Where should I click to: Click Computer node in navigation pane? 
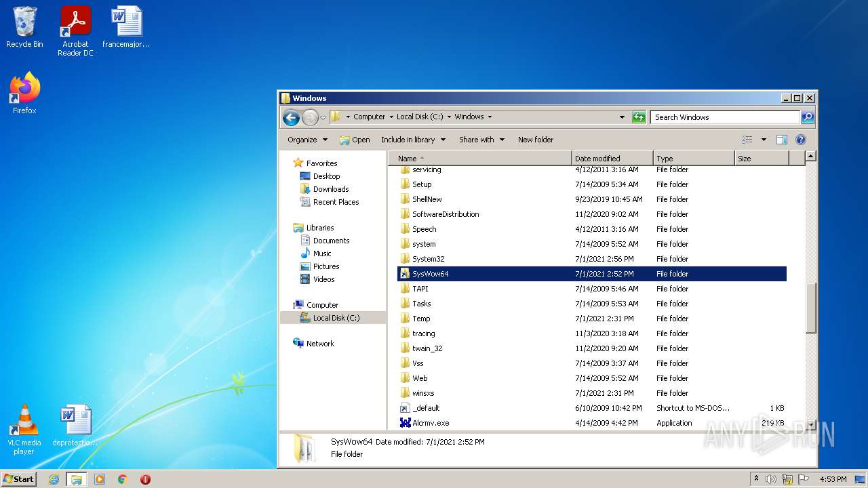(322, 305)
